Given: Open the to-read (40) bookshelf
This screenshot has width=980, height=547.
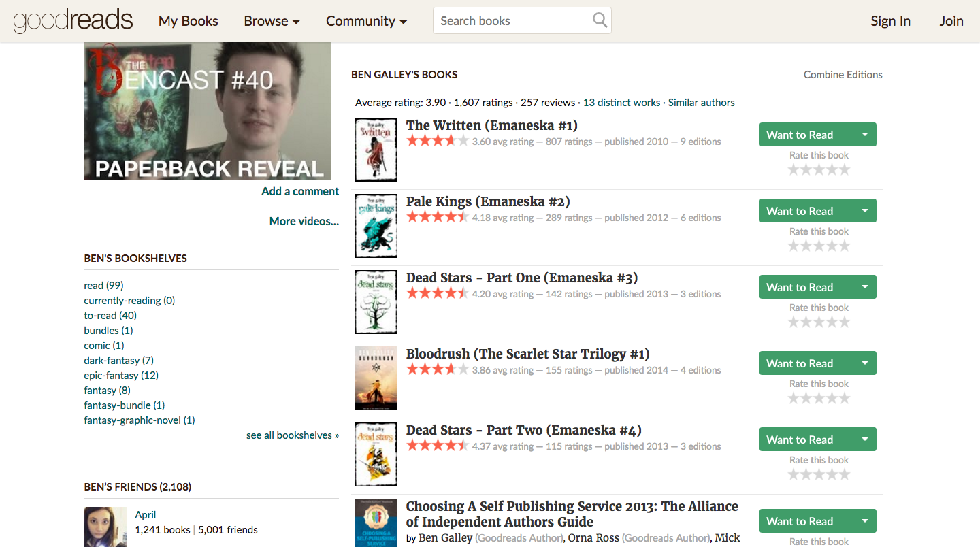Looking at the screenshot, I should [x=110, y=316].
